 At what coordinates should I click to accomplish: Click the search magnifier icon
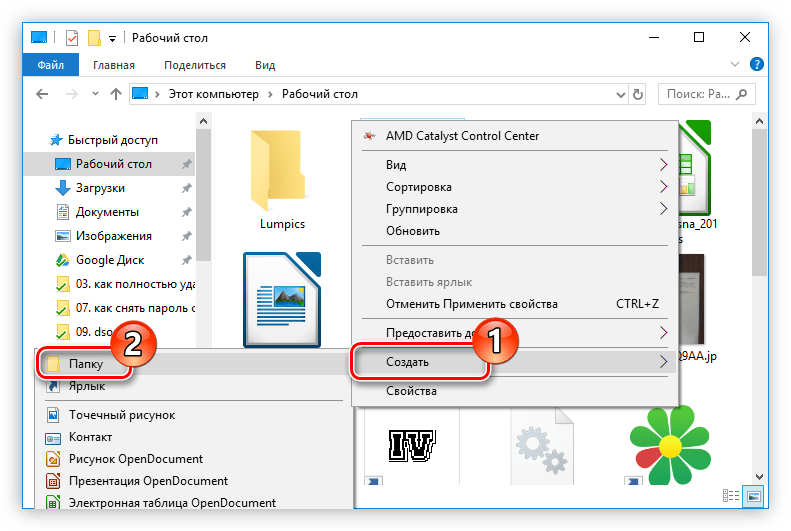coord(741,94)
